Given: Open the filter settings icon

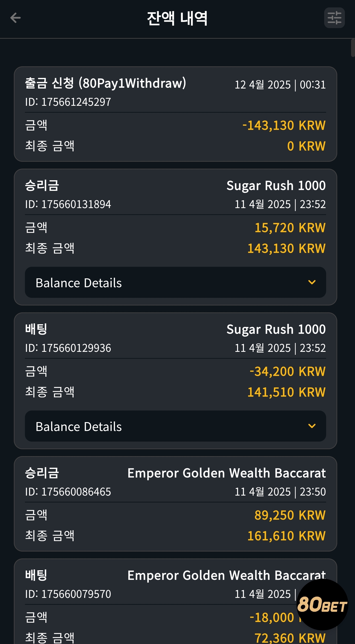Looking at the screenshot, I should [x=334, y=18].
